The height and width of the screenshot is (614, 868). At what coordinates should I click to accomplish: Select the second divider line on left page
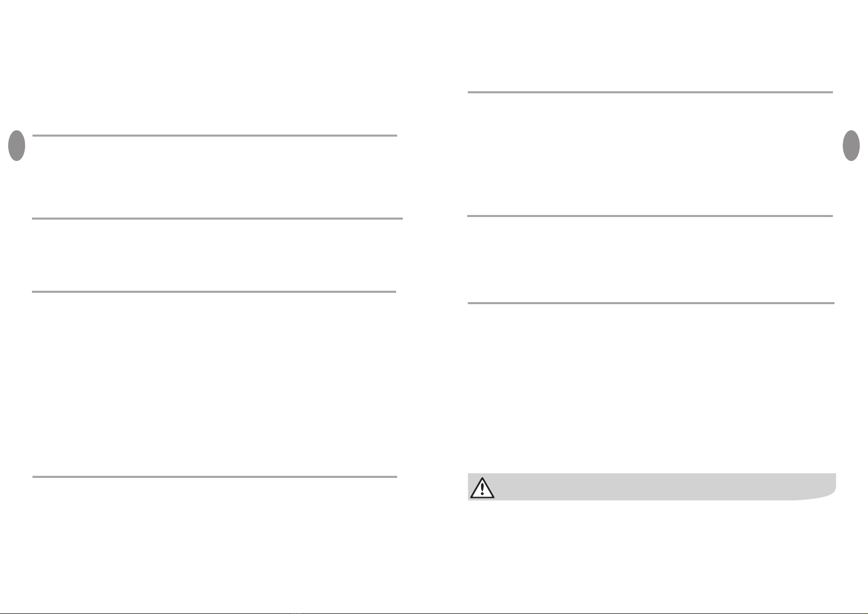[x=217, y=219]
